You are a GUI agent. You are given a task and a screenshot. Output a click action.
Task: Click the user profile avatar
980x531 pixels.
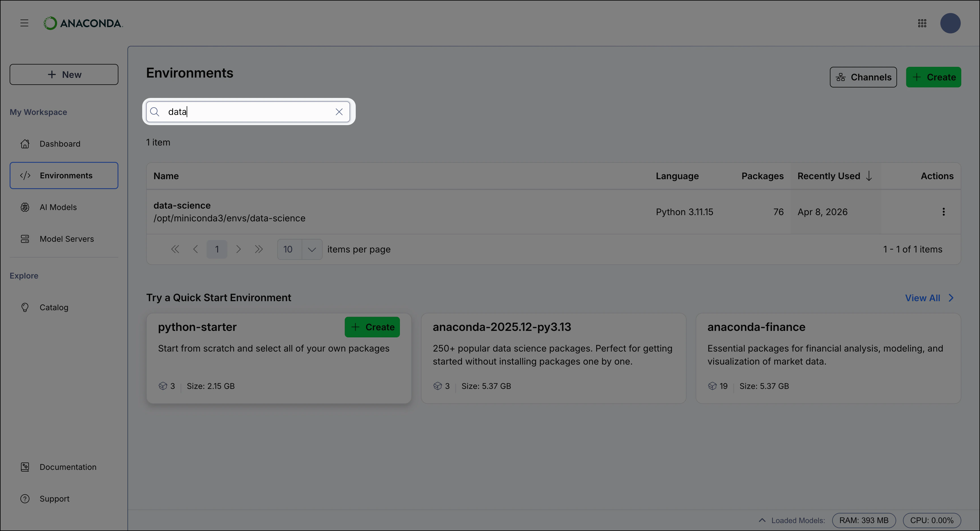tap(951, 23)
